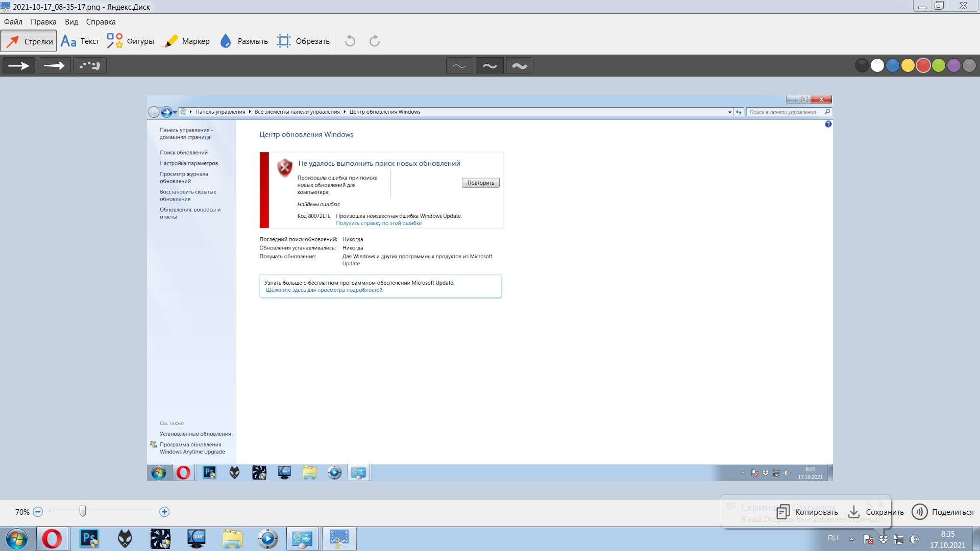The image size is (980, 551).
Task: Click the network tray icon
Action: click(x=899, y=539)
